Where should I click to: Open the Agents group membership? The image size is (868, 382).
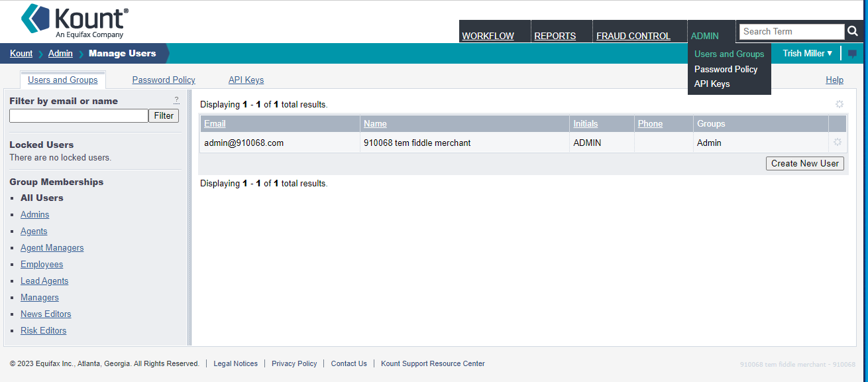click(x=34, y=231)
